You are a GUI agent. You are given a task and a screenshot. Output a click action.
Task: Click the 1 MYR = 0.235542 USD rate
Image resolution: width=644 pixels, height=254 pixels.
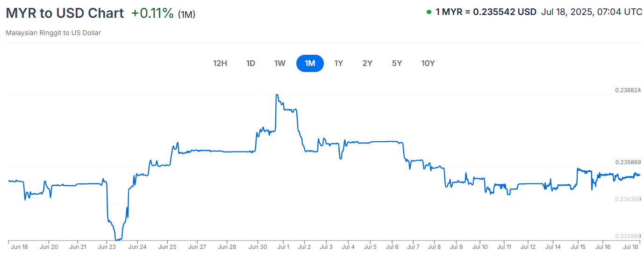pos(486,12)
